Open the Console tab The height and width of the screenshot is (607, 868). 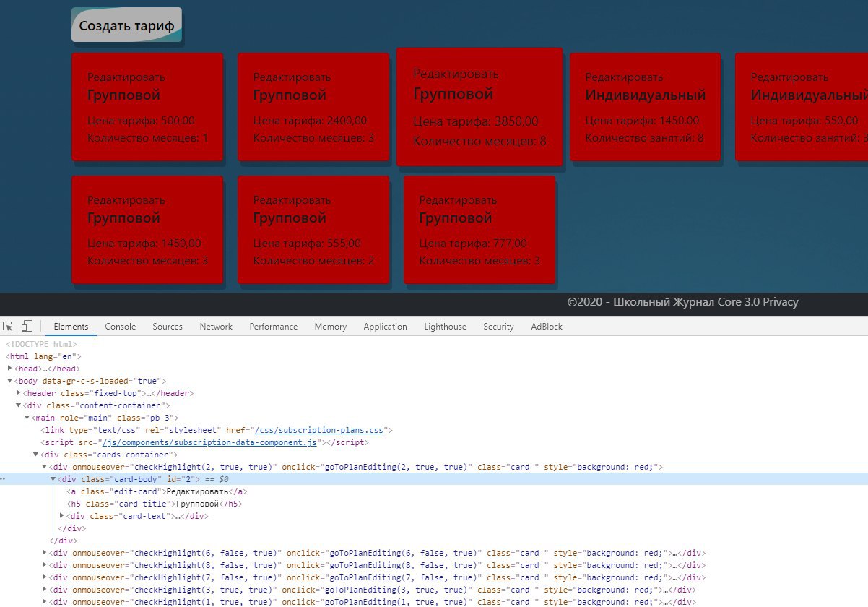tap(121, 327)
